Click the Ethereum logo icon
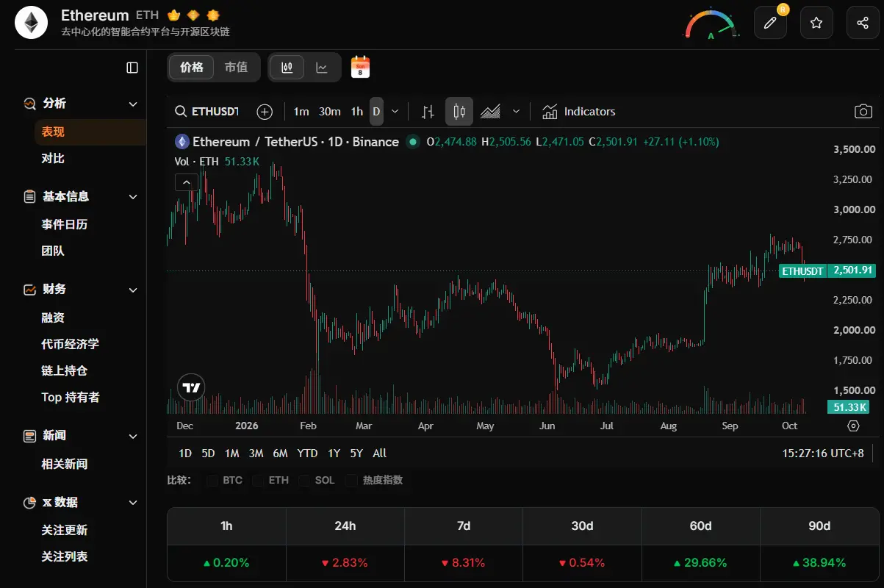The image size is (884, 588). 31,23
